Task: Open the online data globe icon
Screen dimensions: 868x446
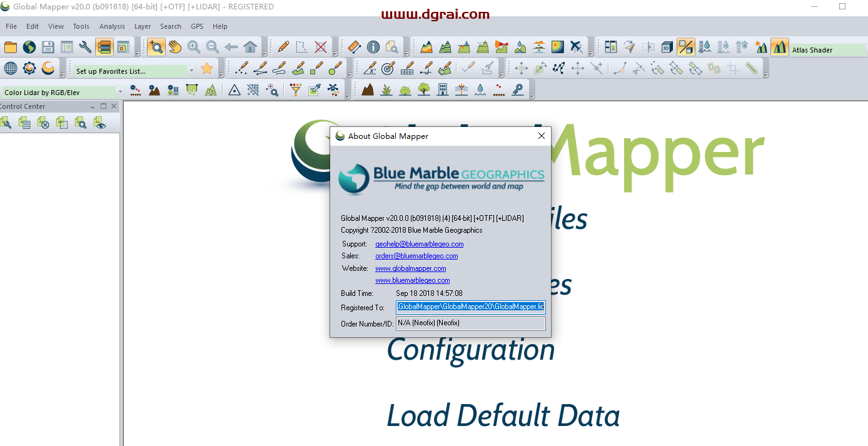Action: tap(29, 47)
